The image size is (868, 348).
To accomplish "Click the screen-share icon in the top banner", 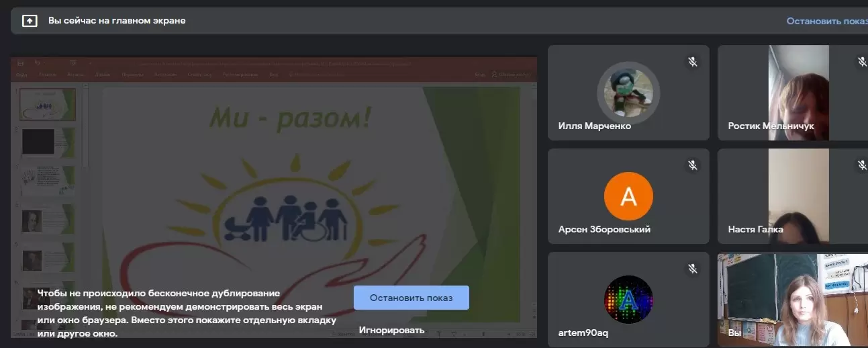I will (30, 21).
